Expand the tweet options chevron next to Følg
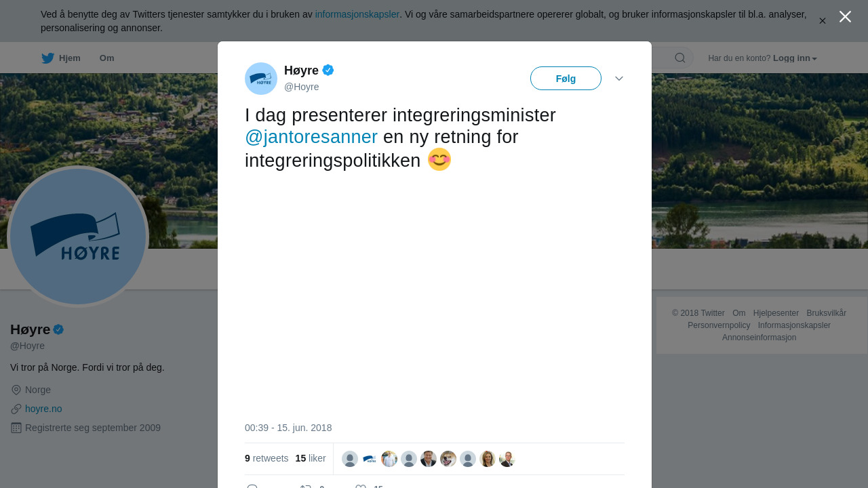Screen dimensions: 868x488 (x=619, y=79)
